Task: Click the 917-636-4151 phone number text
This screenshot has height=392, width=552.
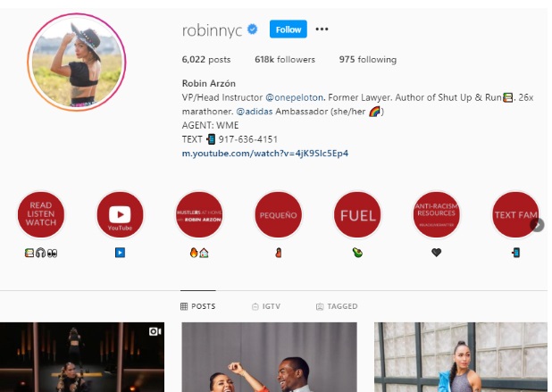Action: point(247,139)
